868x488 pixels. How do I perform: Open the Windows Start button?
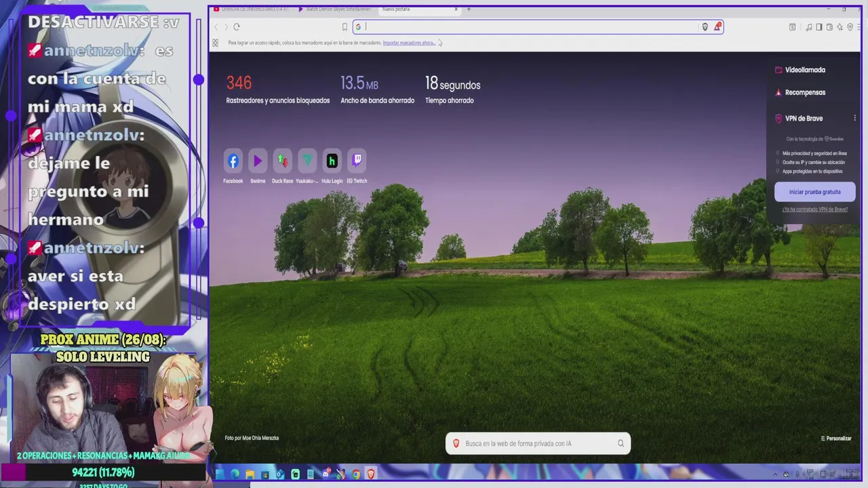click(x=219, y=474)
